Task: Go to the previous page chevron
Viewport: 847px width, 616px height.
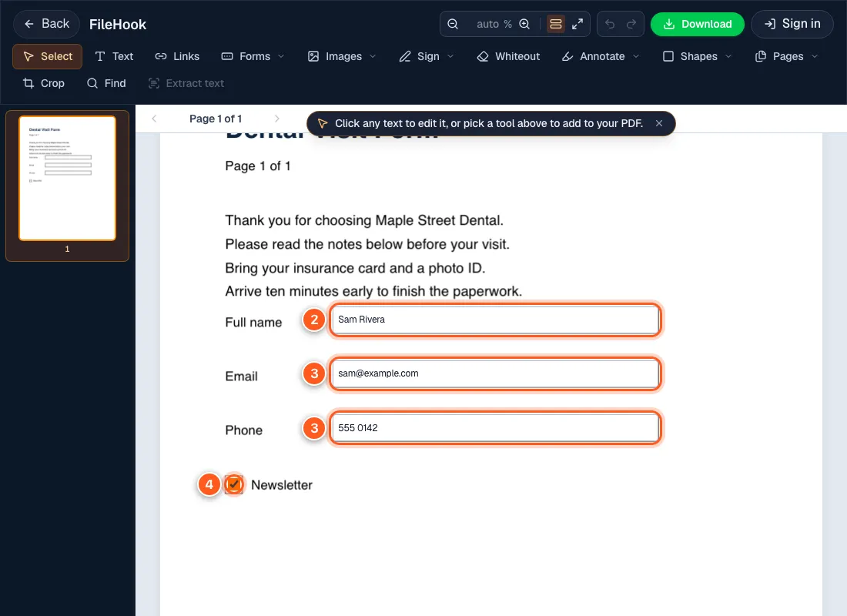Action: [x=154, y=119]
